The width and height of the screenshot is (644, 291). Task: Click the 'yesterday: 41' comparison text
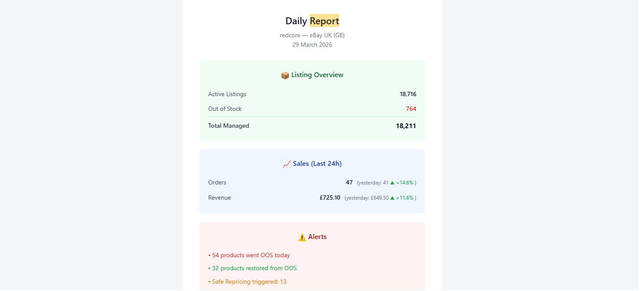pos(373,183)
